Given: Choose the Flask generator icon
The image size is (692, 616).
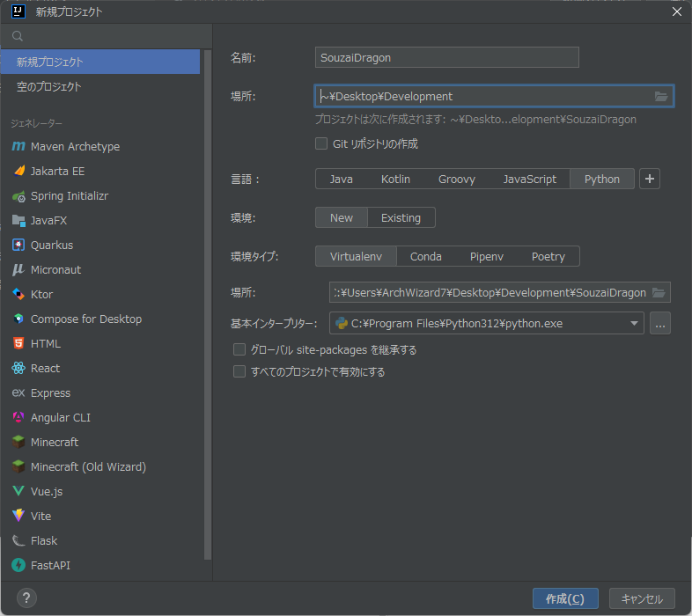Looking at the screenshot, I should click(x=18, y=540).
